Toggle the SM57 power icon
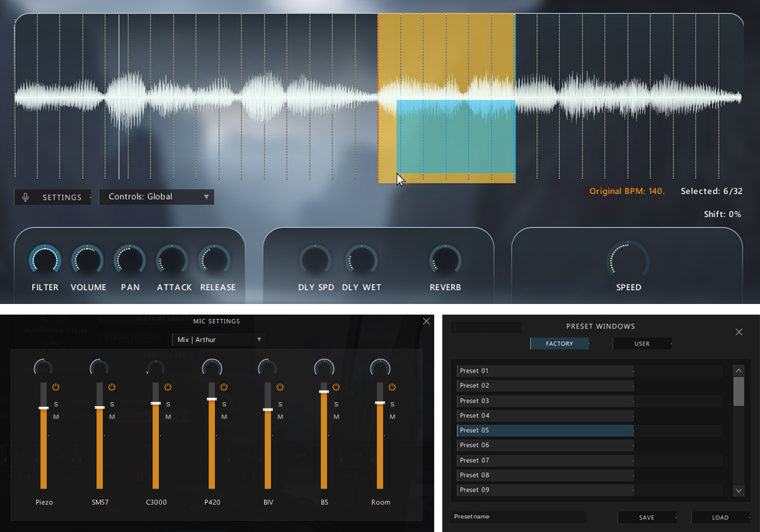Viewport: 760px width, 532px height. click(x=112, y=387)
